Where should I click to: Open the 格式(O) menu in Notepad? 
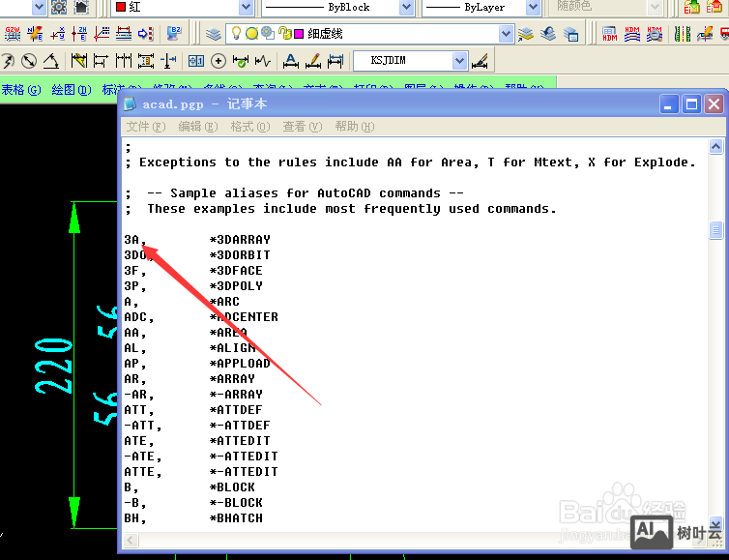(x=248, y=127)
